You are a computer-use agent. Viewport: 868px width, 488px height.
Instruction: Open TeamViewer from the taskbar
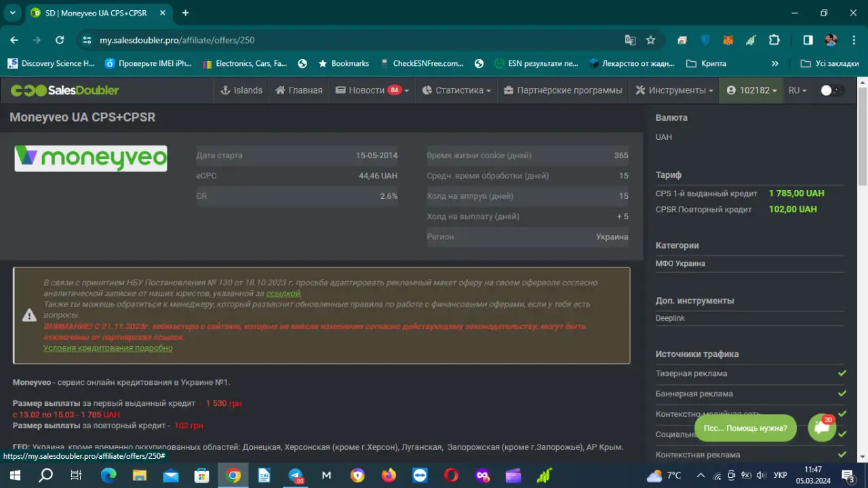420,476
